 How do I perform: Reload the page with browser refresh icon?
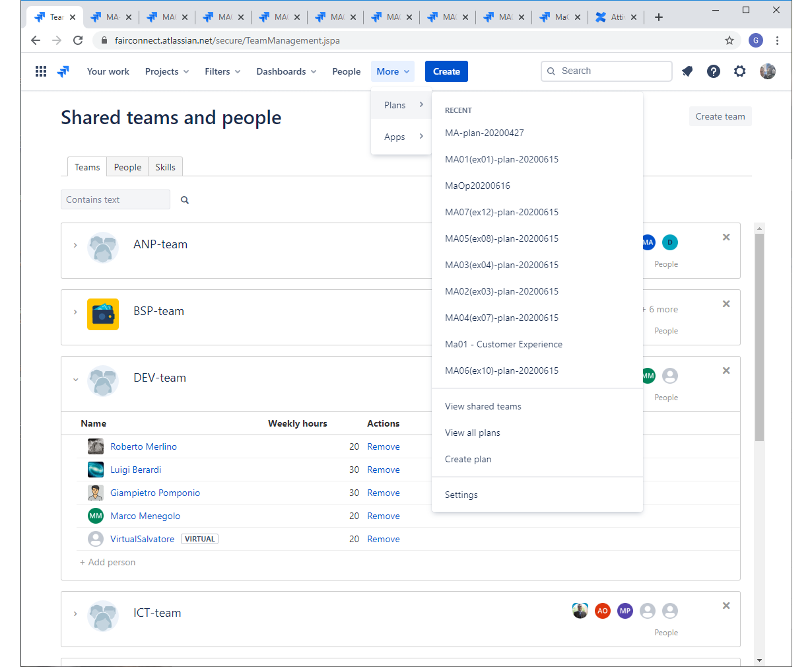(78, 40)
